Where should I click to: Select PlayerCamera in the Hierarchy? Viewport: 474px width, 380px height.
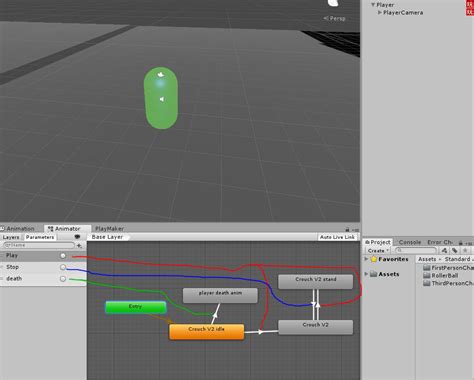click(403, 13)
